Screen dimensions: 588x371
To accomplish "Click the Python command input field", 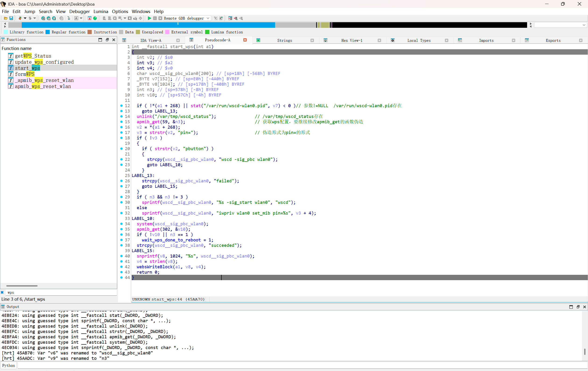I will tap(303, 366).
